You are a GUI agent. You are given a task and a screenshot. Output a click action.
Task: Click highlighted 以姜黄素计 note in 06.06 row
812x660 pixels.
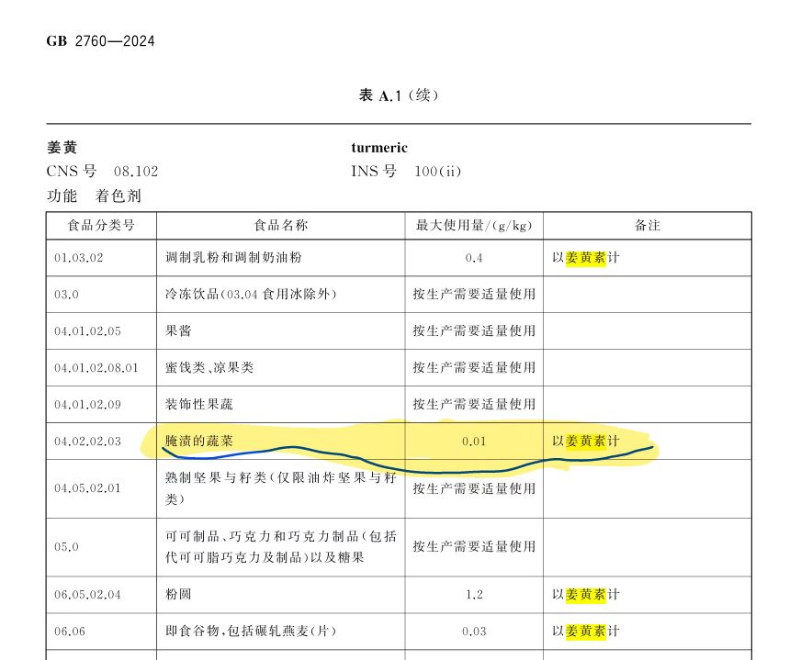585,632
